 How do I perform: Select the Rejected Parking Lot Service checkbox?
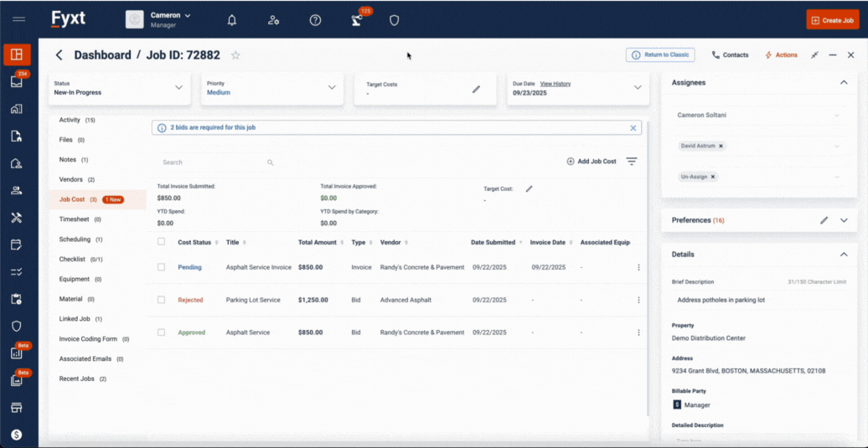click(161, 300)
